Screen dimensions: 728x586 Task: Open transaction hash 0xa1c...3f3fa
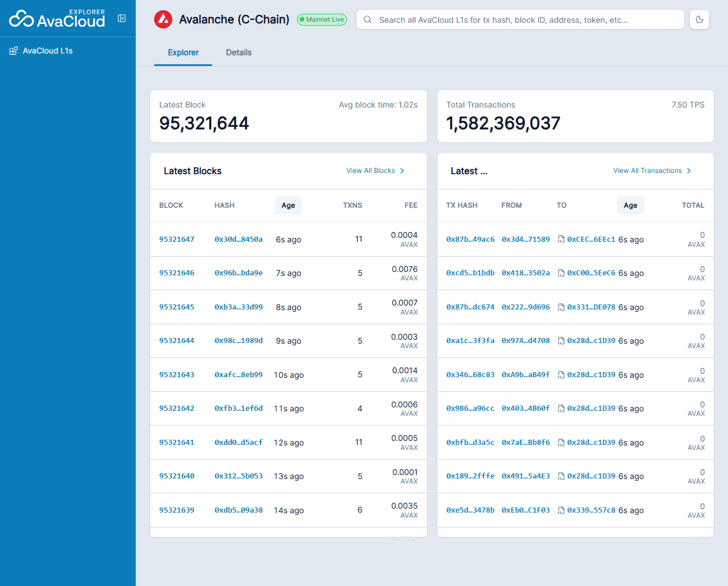click(x=470, y=341)
